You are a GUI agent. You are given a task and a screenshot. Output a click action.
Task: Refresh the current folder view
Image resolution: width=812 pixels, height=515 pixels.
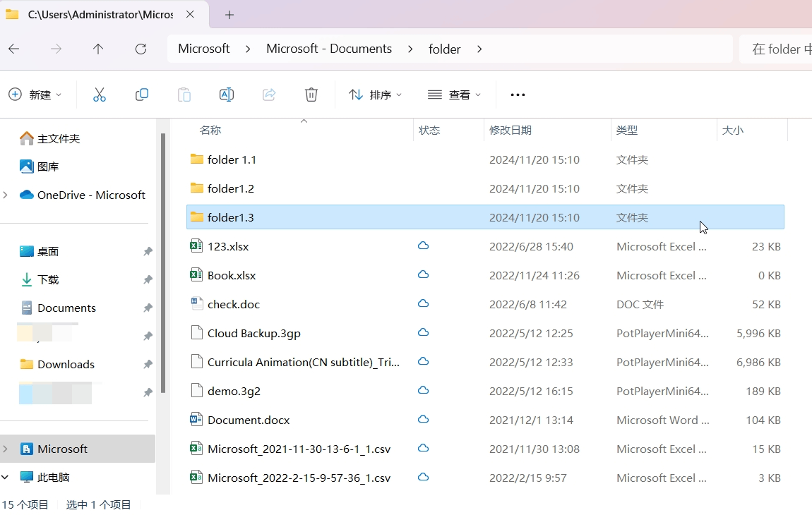(141, 49)
